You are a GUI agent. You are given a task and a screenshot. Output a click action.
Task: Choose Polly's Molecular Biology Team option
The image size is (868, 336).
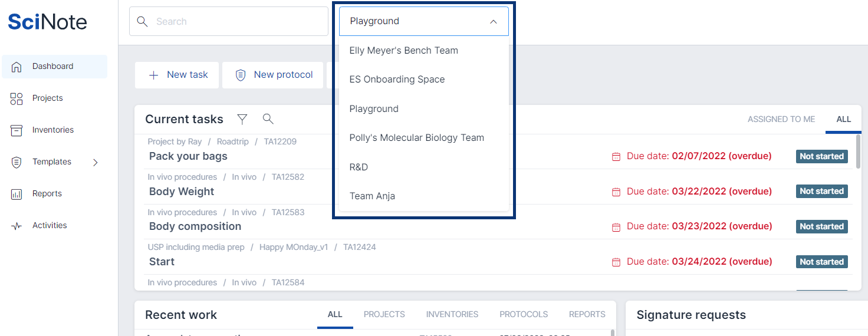click(416, 137)
